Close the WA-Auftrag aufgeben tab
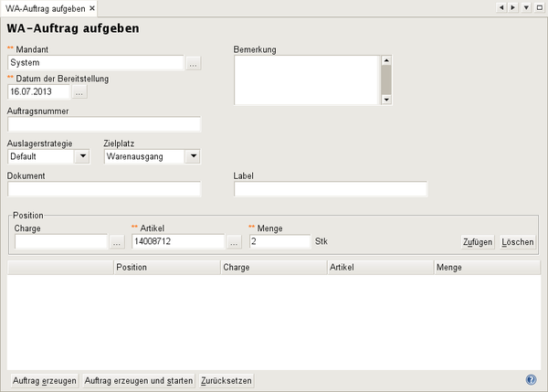 point(92,8)
